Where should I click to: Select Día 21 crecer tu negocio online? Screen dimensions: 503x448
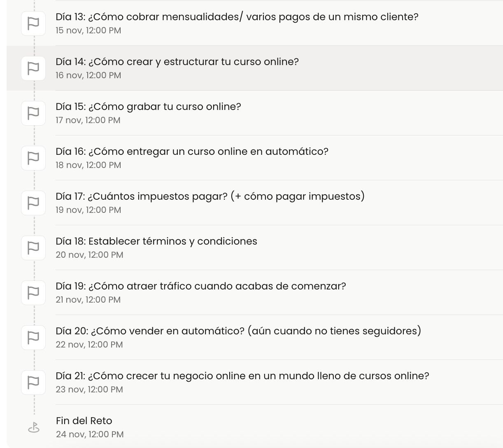(x=242, y=376)
